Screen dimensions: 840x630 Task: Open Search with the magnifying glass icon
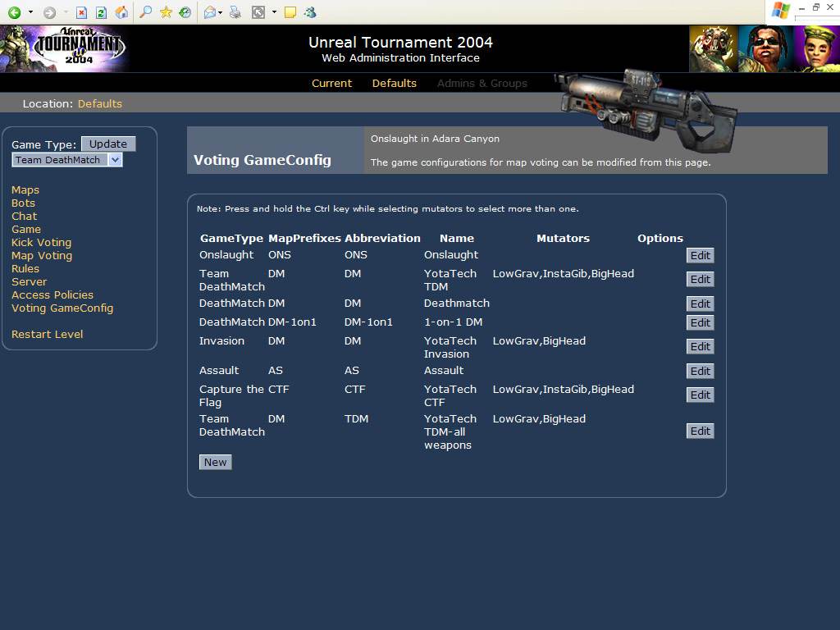(145, 11)
